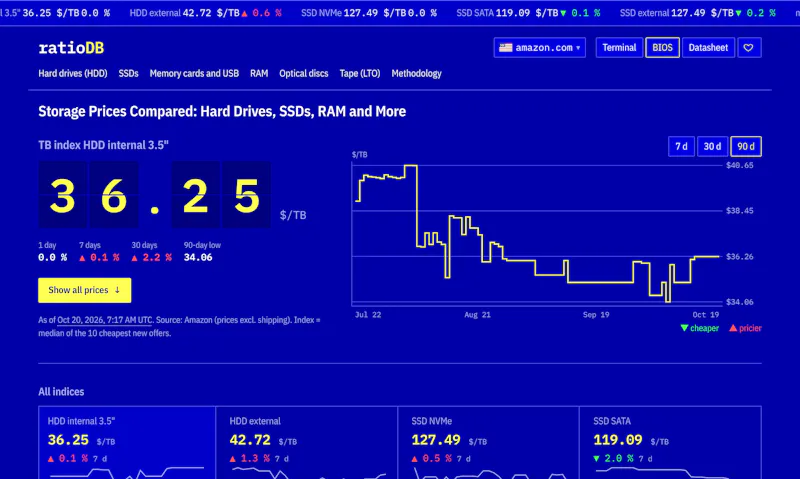Open the HDD external index card
800x479 pixels.
point(307,442)
